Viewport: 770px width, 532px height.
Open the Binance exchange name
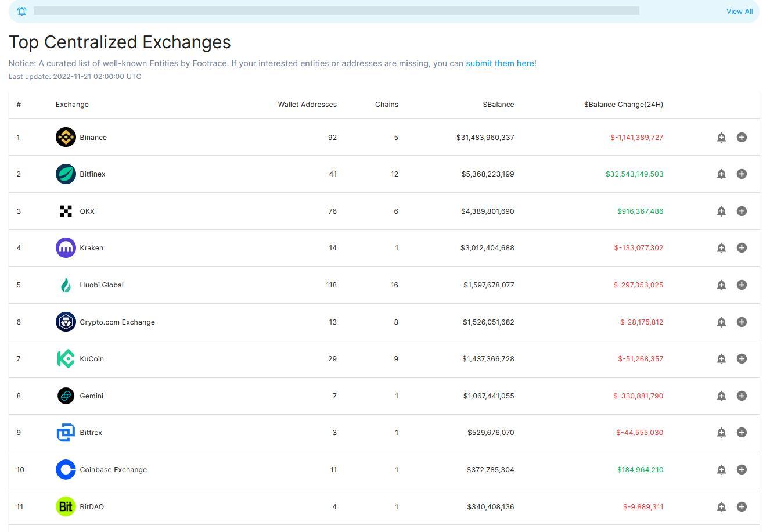click(93, 138)
